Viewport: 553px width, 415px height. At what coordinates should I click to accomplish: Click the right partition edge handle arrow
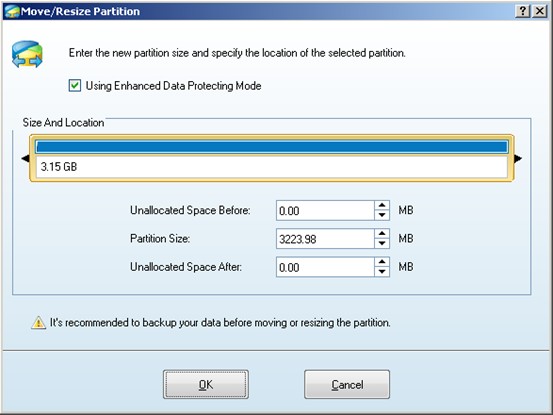tap(518, 159)
